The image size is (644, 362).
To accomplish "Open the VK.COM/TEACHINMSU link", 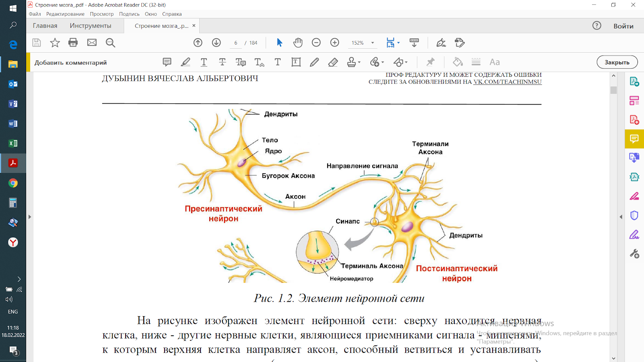I will (x=507, y=82).
